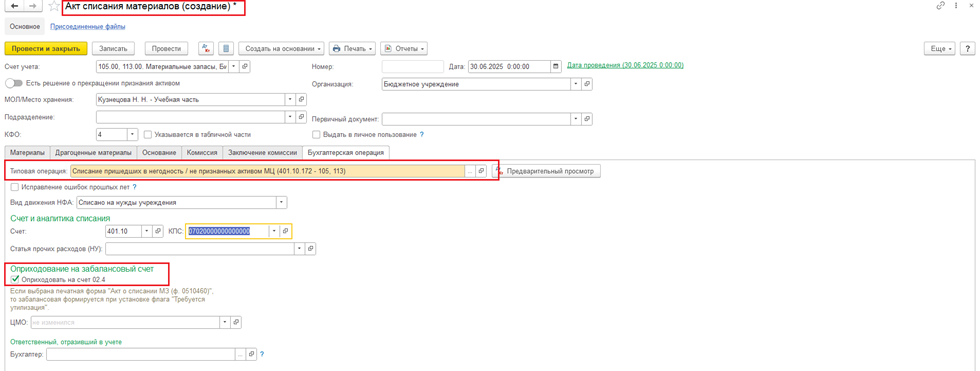Open the Еще menu

coord(940,48)
